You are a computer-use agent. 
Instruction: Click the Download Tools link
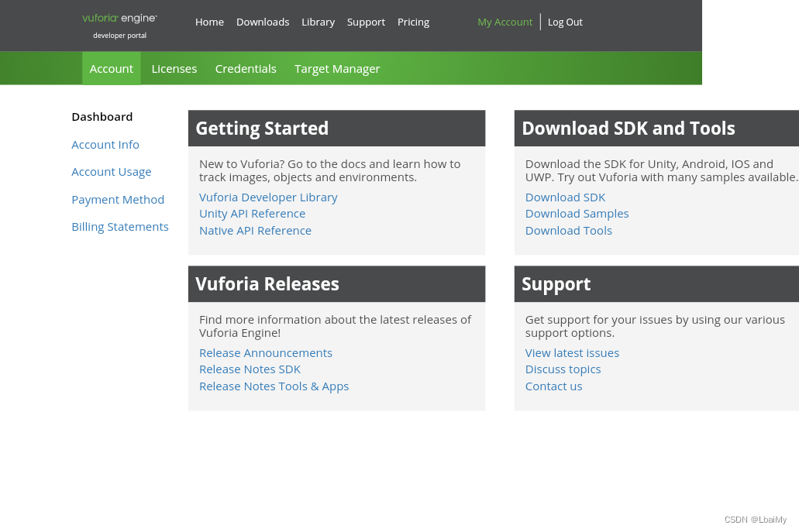[569, 231]
